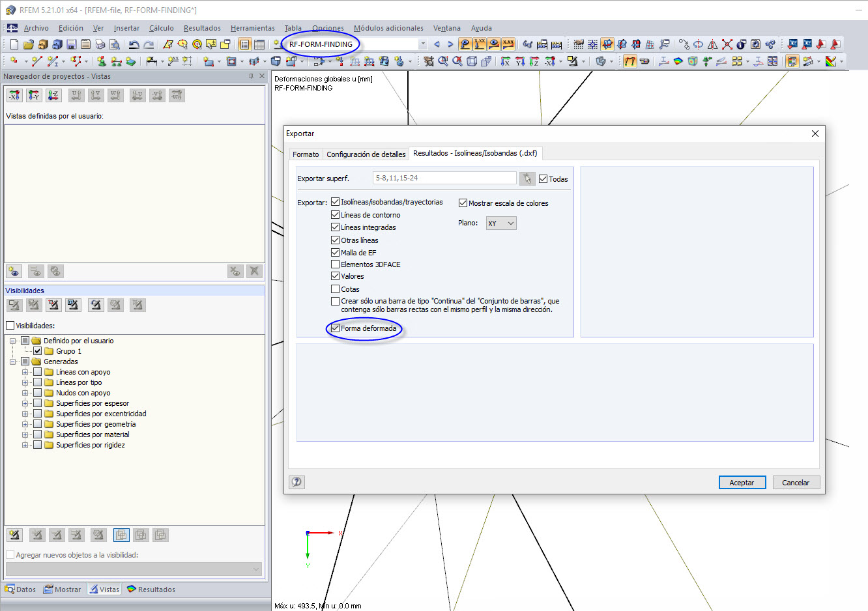Viewport: 868px width, 611px height.
Task: Expand Superficies por material node
Action: click(x=25, y=434)
